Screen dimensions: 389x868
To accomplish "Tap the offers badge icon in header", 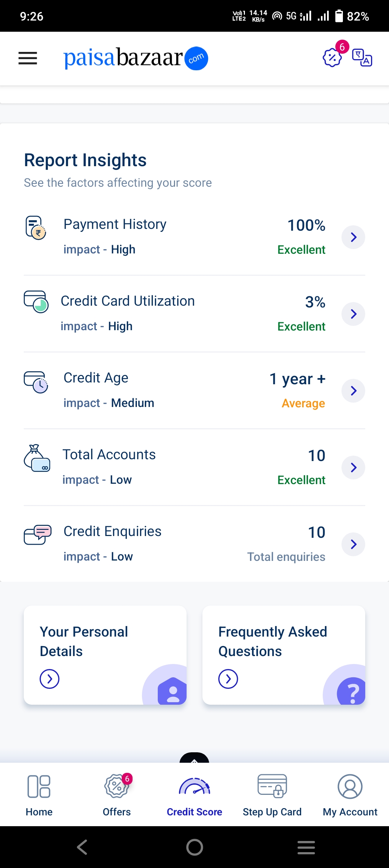I will [x=332, y=57].
